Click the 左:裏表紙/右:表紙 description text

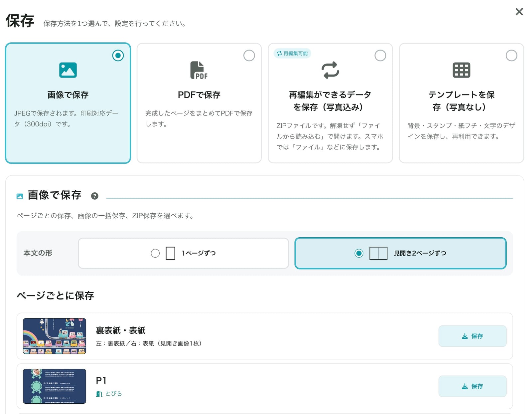149,343
